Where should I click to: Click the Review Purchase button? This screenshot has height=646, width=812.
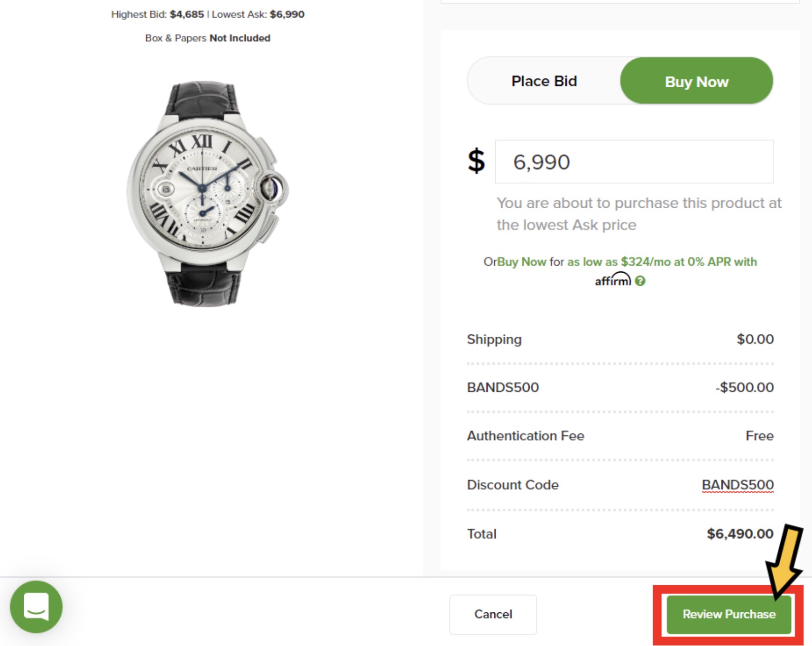729,614
